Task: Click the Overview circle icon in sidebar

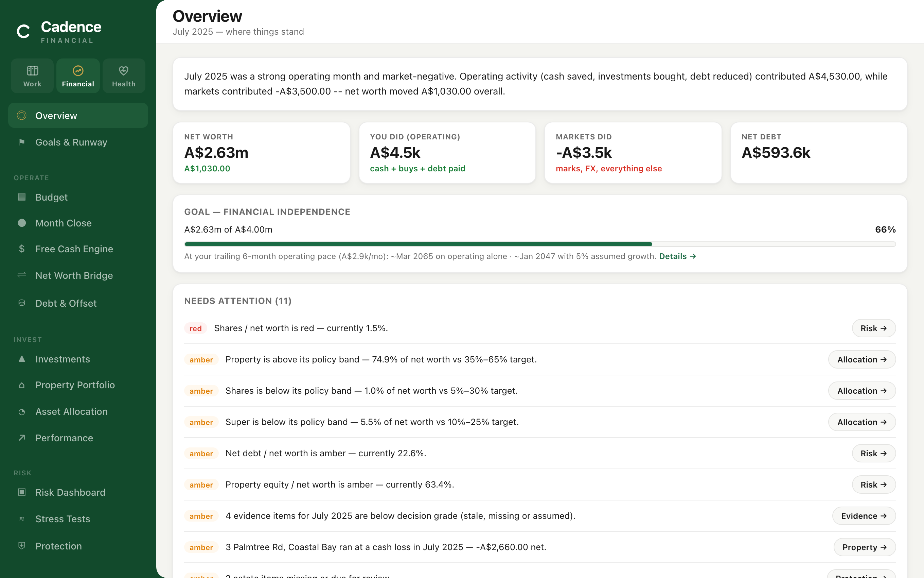Action: coord(22,116)
